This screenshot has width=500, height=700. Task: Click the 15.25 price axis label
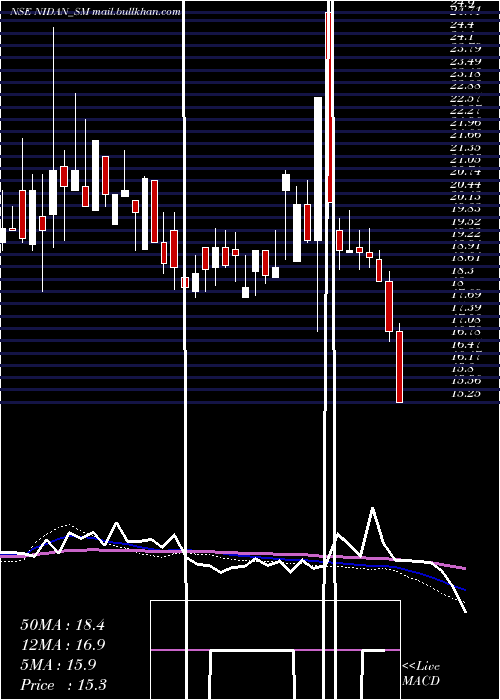click(466, 393)
